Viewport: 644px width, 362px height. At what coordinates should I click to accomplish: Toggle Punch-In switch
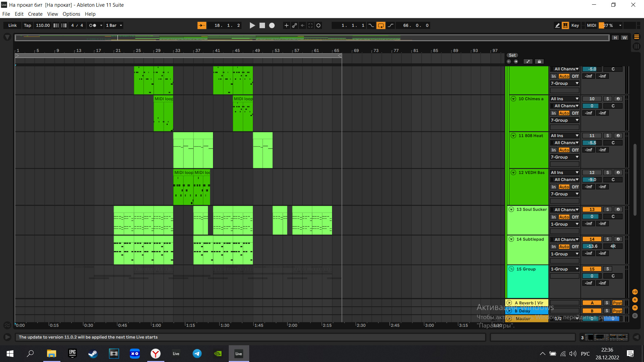(x=371, y=25)
